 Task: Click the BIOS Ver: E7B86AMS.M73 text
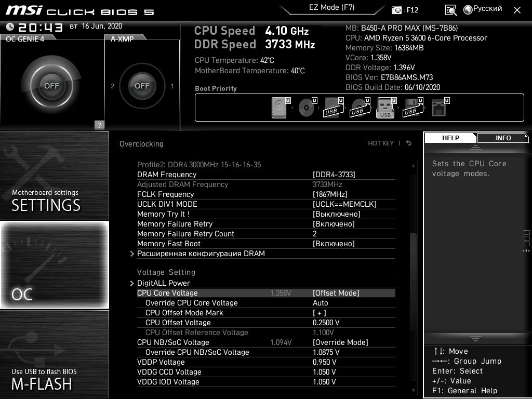(389, 77)
